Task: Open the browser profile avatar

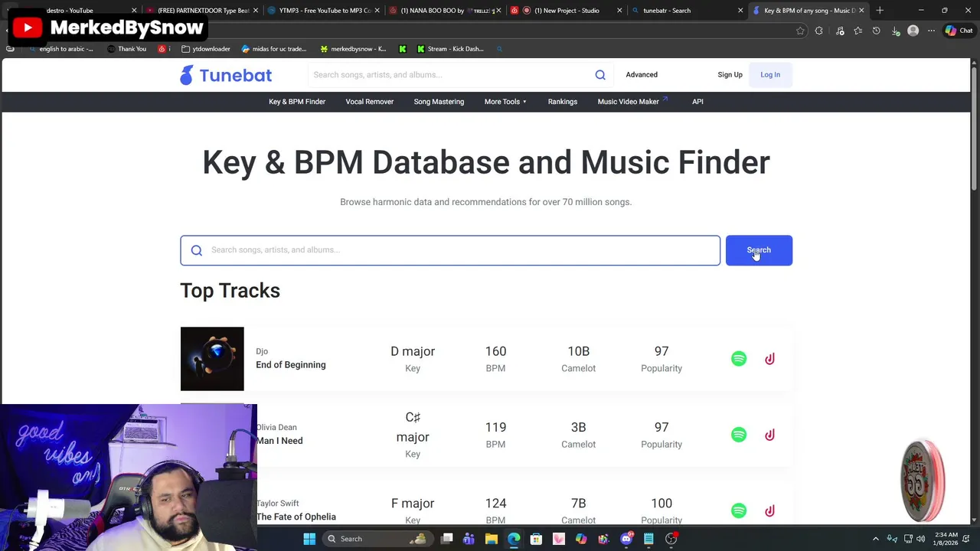Action: tap(913, 31)
